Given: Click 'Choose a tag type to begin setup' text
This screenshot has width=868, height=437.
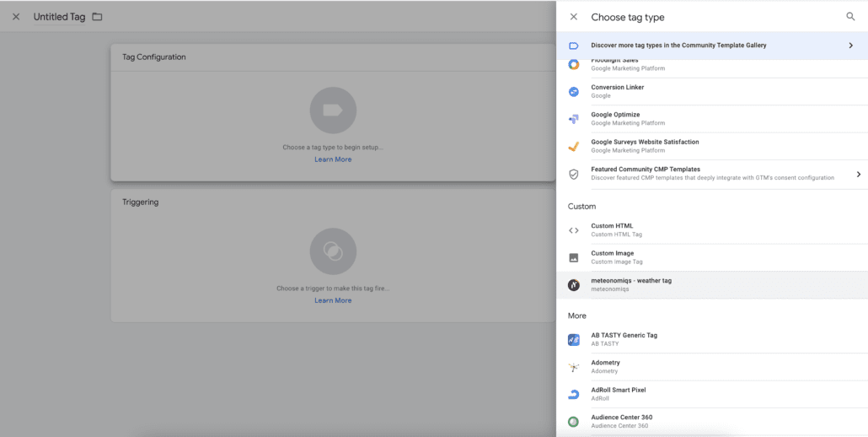Looking at the screenshot, I should click(333, 148).
